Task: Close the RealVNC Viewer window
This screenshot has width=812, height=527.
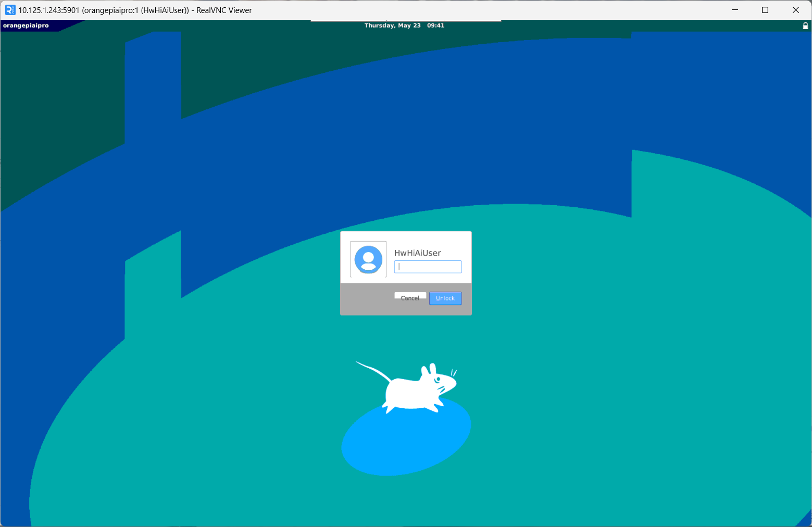Action: click(x=796, y=10)
